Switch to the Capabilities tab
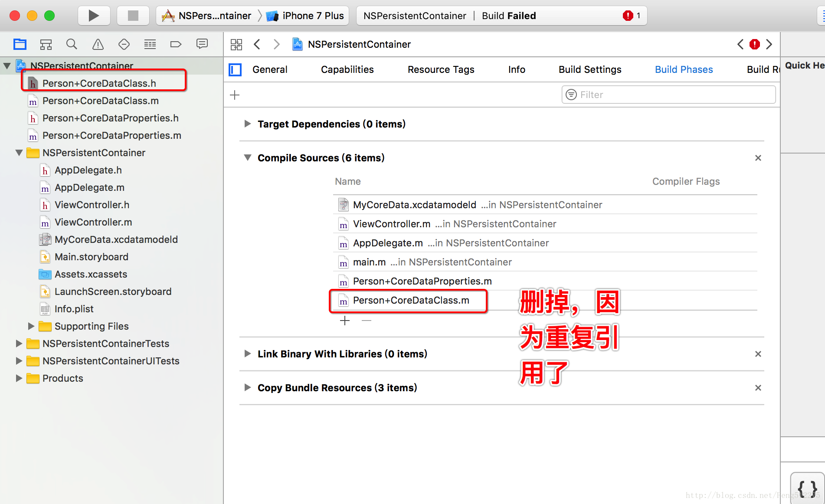Image resolution: width=825 pixels, height=504 pixels. click(347, 70)
